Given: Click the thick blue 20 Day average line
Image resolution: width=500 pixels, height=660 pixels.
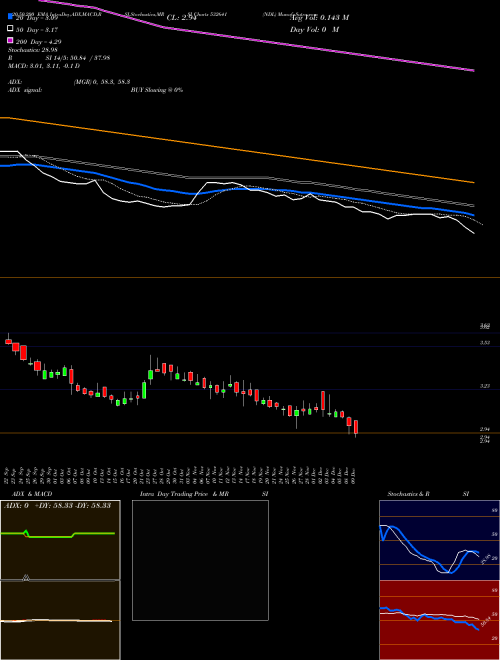Looking at the screenshot, I should (237, 189).
